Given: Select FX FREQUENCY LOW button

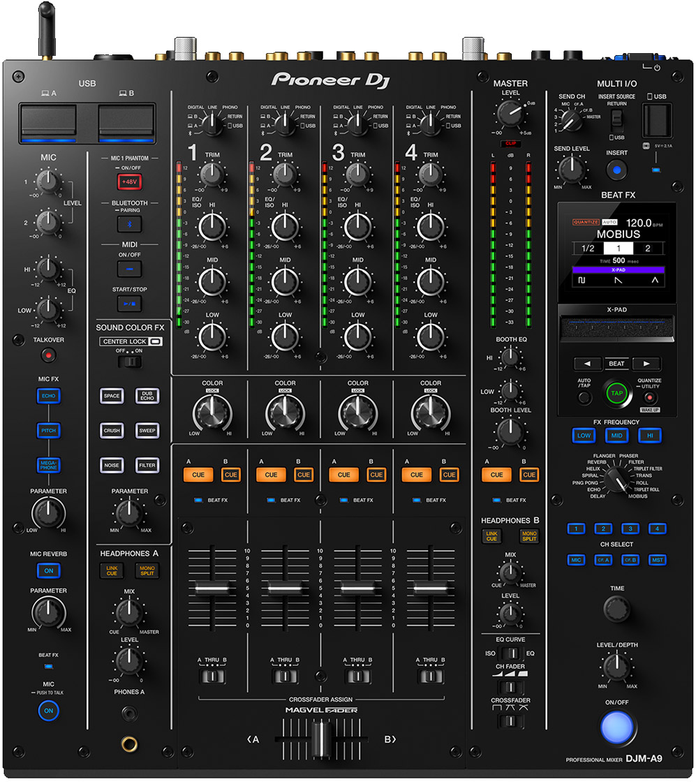Looking at the screenshot, I should 584,436.
